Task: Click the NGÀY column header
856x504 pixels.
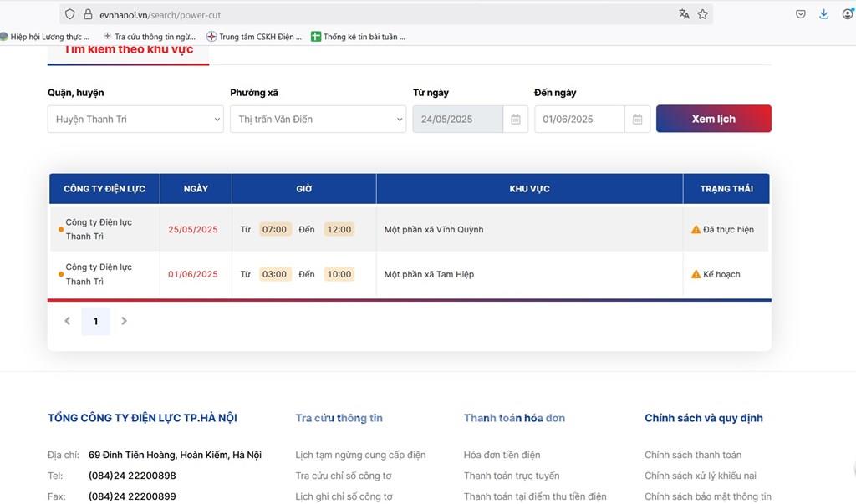Action: 196,188
